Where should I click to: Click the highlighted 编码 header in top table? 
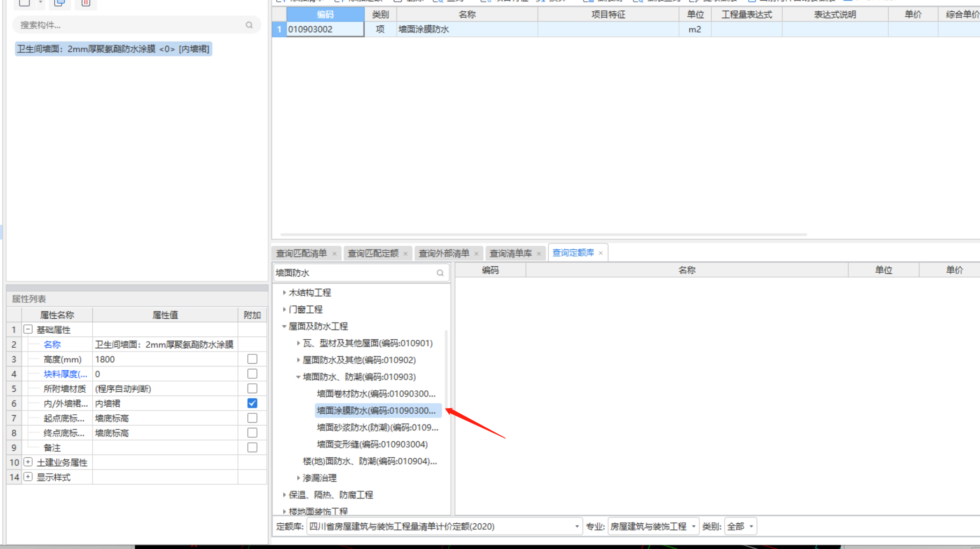point(325,15)
